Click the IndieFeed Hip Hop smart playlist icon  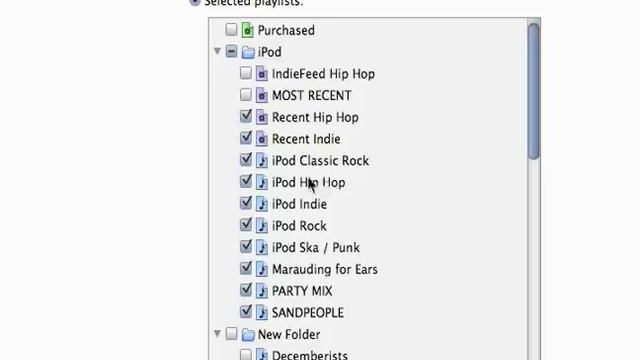point(262,74)
